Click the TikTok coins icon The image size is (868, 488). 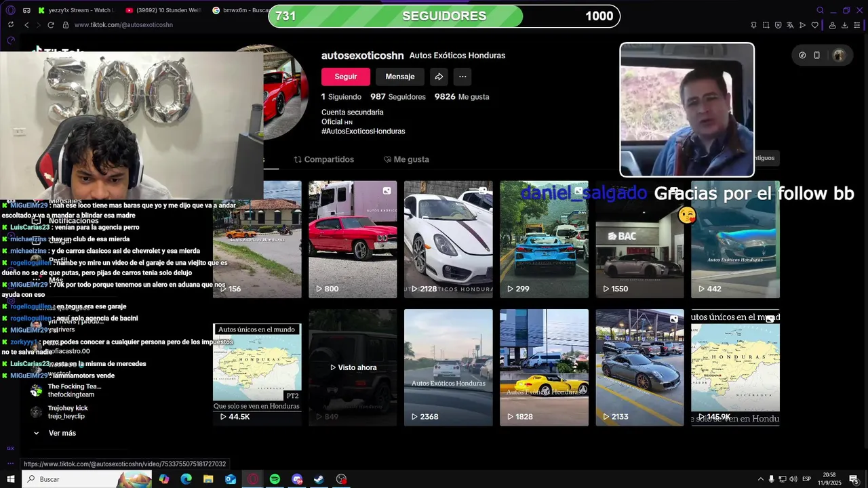pyautogui.click(x=802, y=56)
